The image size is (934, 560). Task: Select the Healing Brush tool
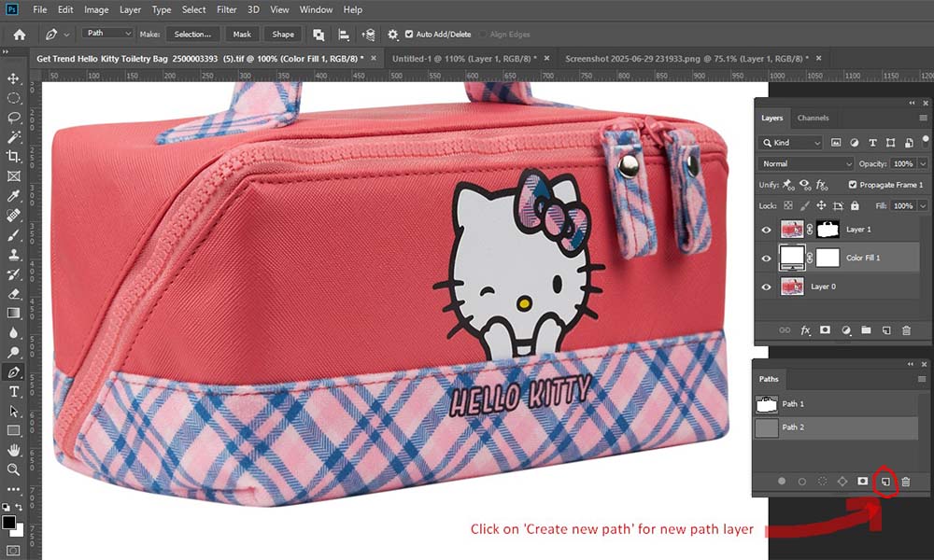[13, 216]
